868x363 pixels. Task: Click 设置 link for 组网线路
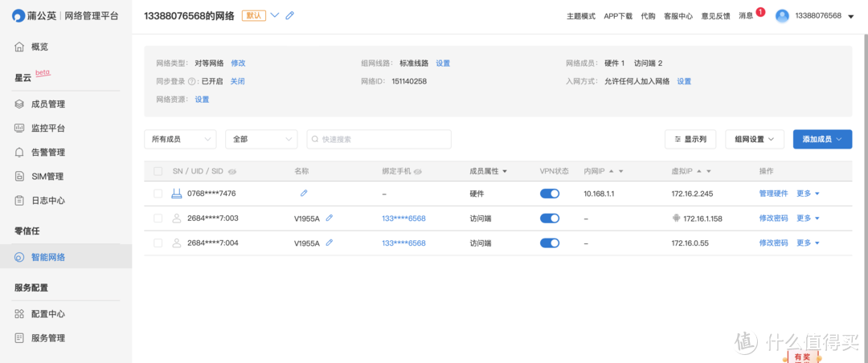443,63
